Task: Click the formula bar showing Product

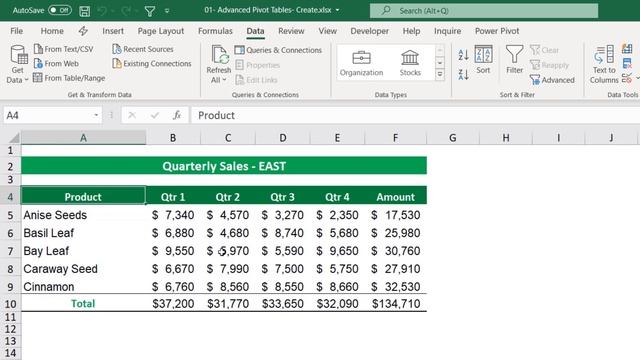Action: pos(415,116)
